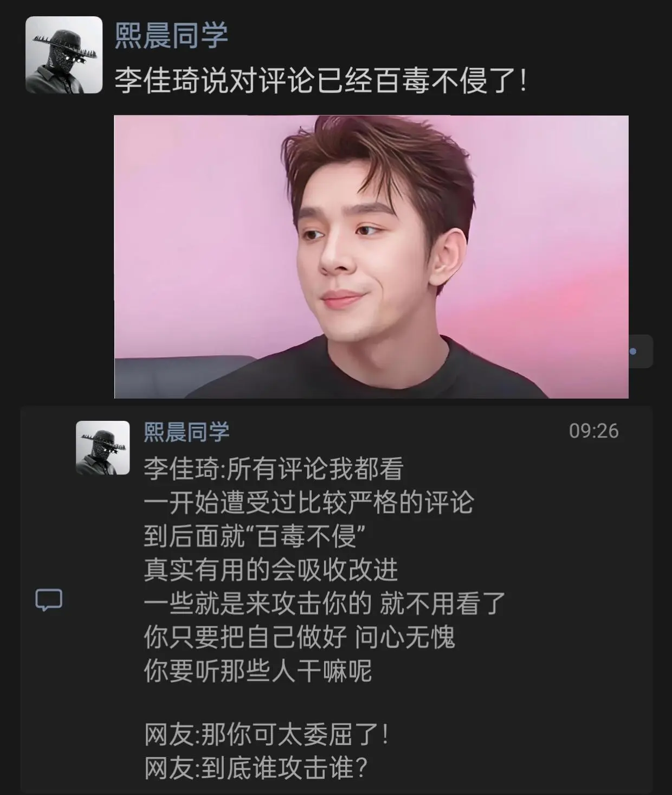672x795 pixels.
Task: Open 熙晨同学 profile from the comment
Action: click(186, 432)
